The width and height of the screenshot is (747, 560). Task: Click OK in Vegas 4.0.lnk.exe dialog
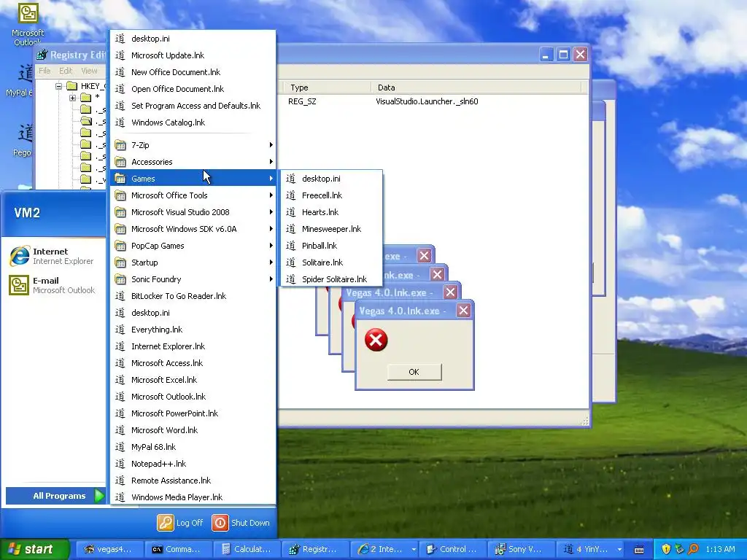tap(414, 372)
